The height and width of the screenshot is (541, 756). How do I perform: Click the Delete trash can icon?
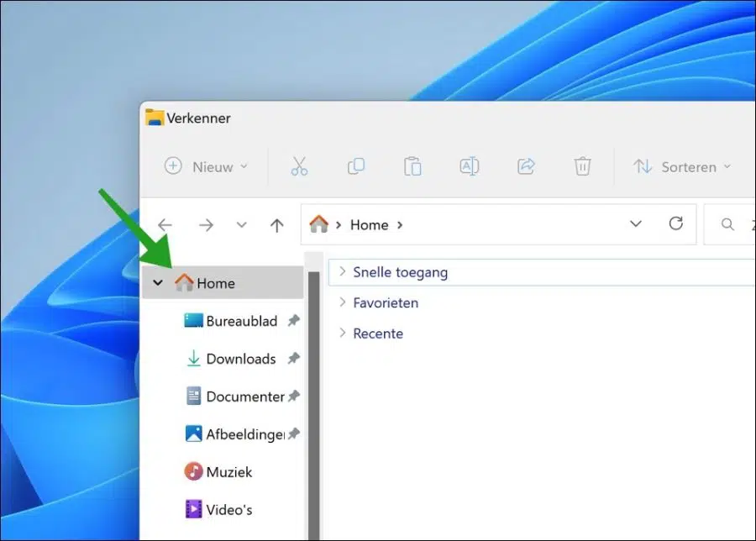[582, 166]
